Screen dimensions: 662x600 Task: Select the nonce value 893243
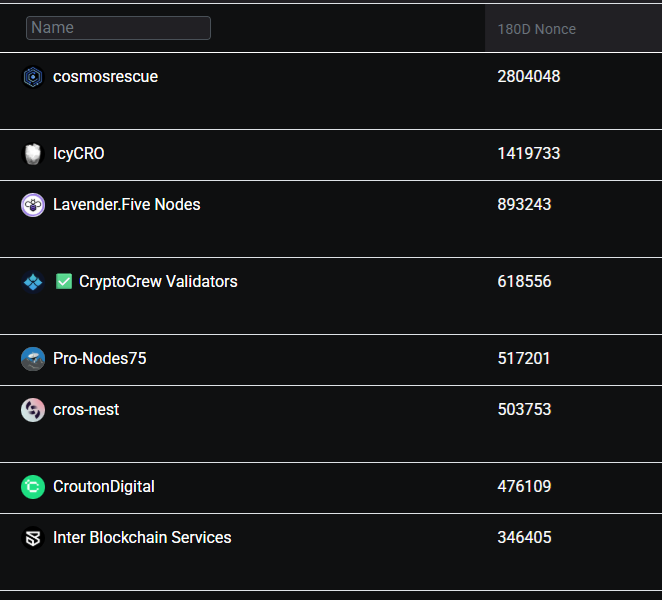(x=524, y=204)
